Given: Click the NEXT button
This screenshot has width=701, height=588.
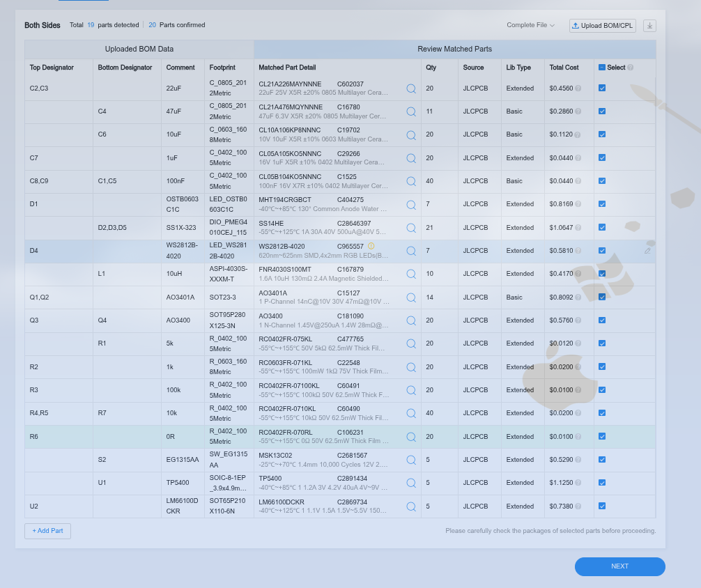Looking at the screenshot, I should 619,566.
